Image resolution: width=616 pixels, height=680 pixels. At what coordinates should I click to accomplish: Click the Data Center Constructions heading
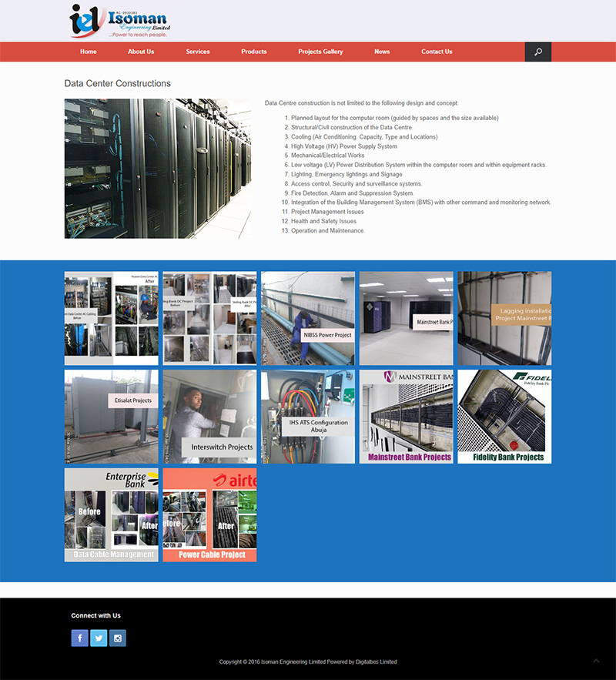(x=118, y=83)
